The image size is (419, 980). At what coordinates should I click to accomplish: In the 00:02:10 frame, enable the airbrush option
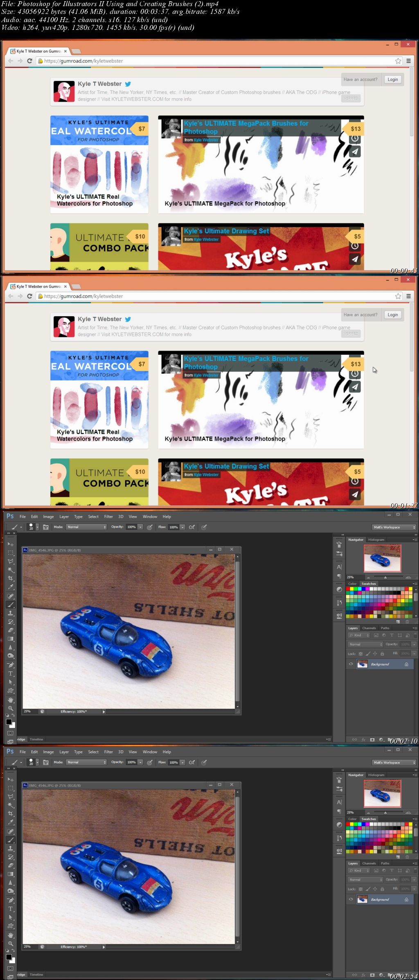pos(192,527)
